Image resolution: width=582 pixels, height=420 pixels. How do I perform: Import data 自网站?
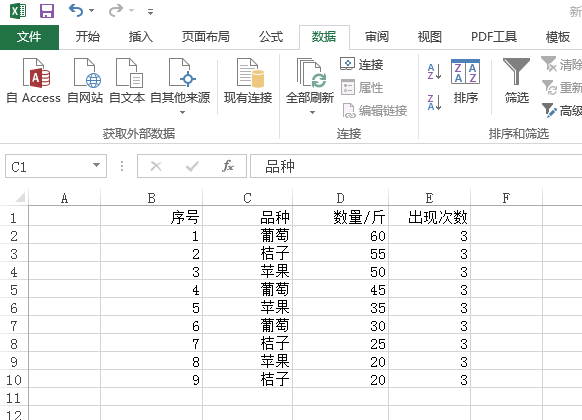point(85,81)
